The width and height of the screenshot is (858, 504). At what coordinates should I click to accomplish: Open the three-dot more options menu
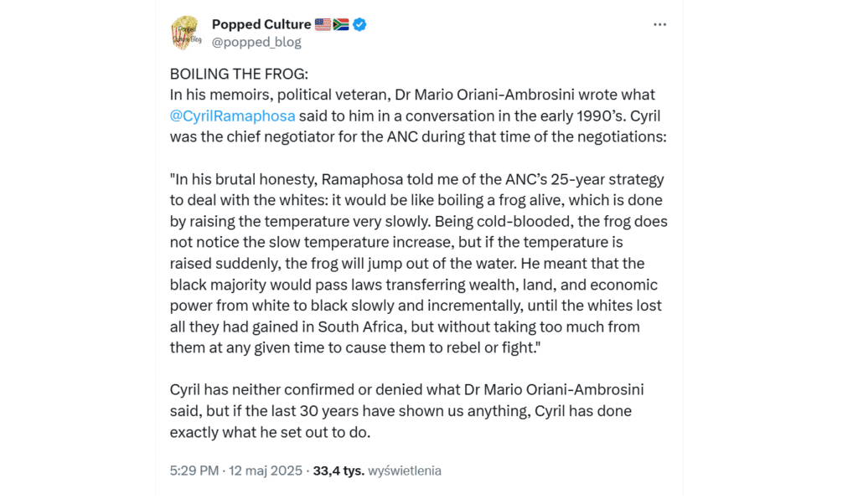point(660,25)
